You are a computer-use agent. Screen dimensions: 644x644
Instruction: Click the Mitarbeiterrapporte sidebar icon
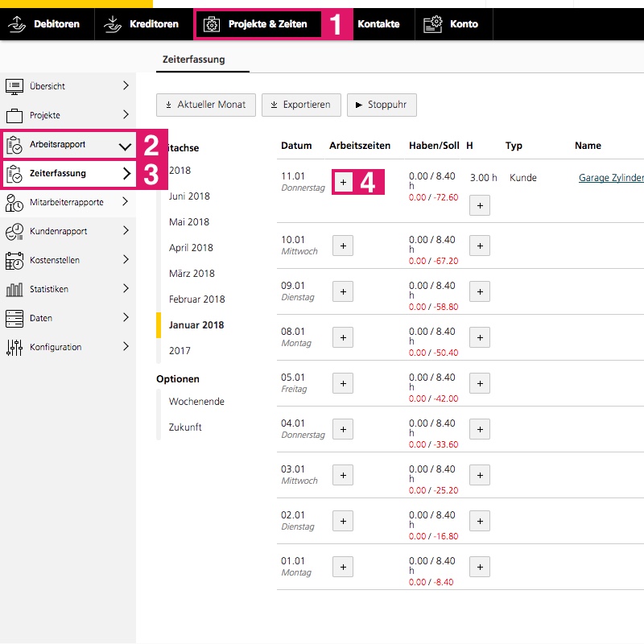pyautogui.click(x=14, y=203)
